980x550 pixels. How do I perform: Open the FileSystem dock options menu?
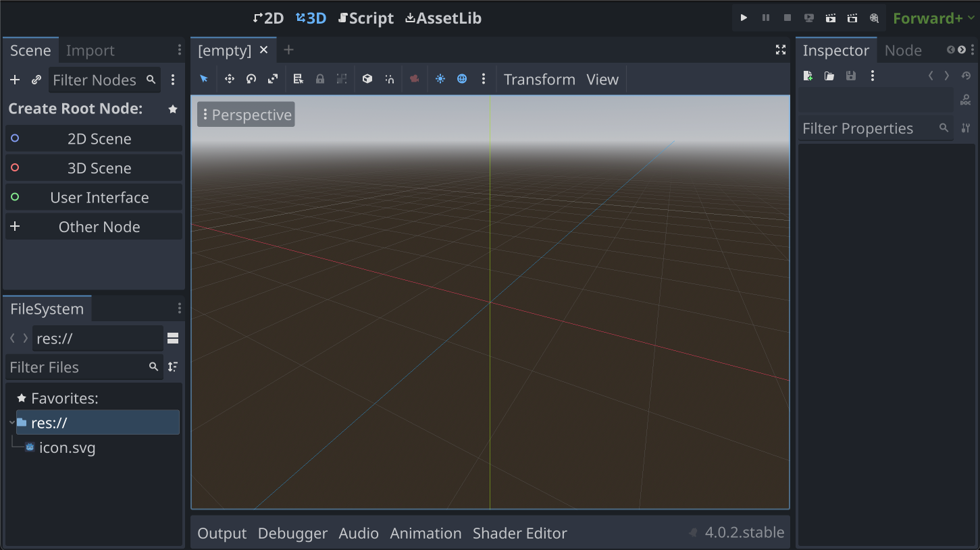(x=179, y=308)
